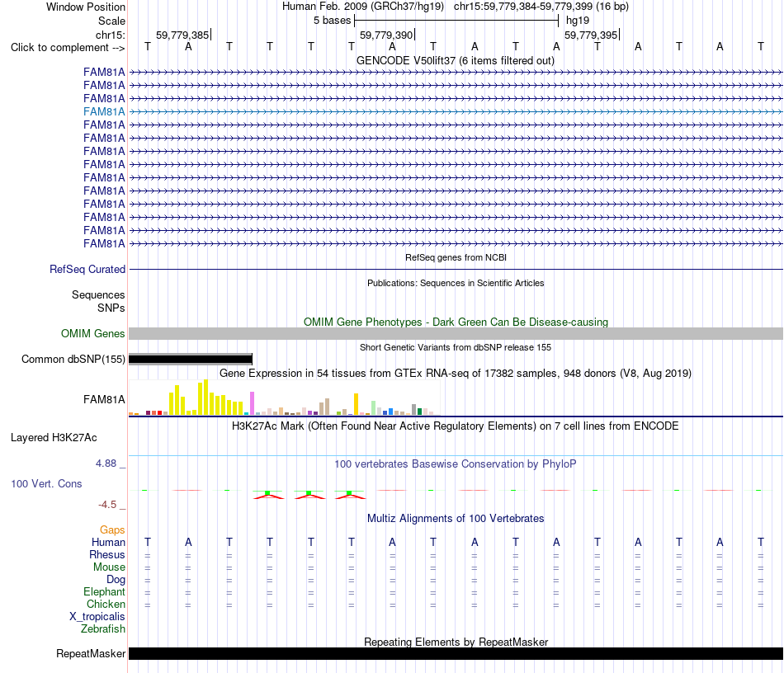Click the 'Rhesus' alignment row label
This screenshot has height=673, width=784.
pyautogui.click(x=107, y=554)
